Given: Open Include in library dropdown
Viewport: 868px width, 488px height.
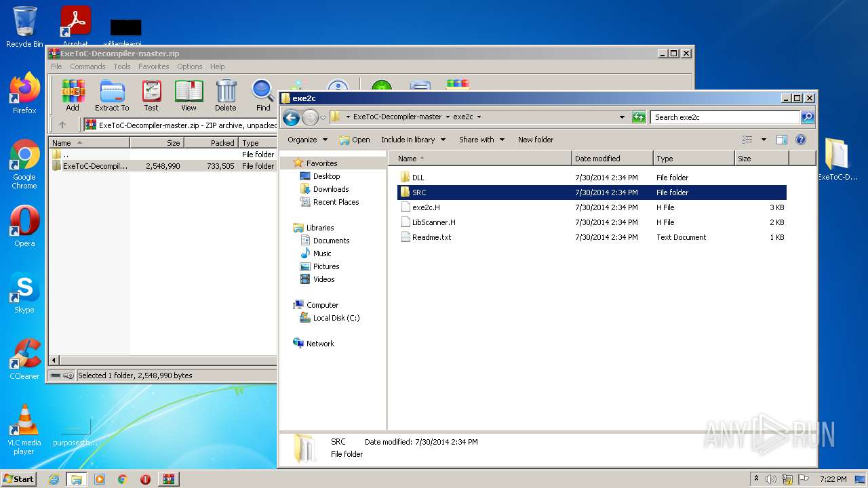Looking at the screenshot, I should [x=413, y=140].
